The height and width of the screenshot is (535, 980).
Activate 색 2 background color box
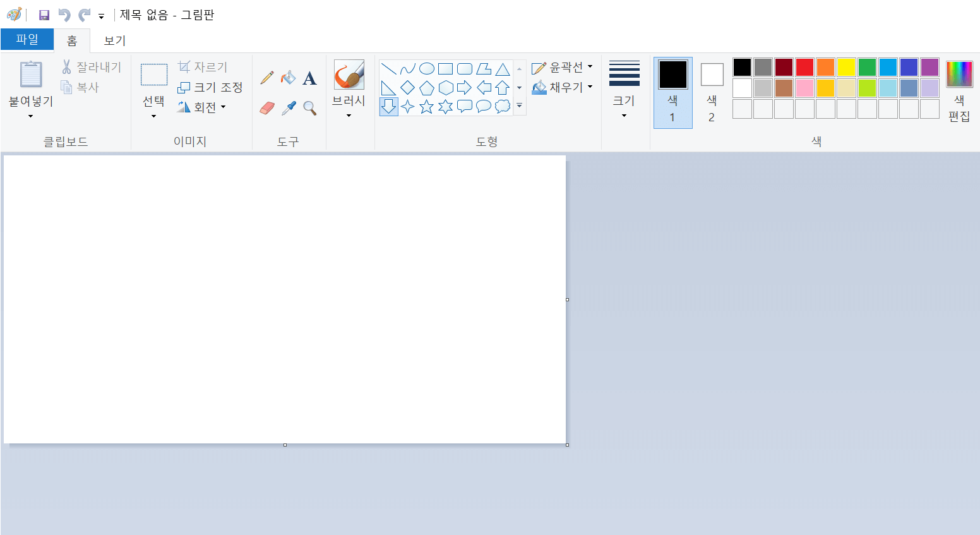712,92
